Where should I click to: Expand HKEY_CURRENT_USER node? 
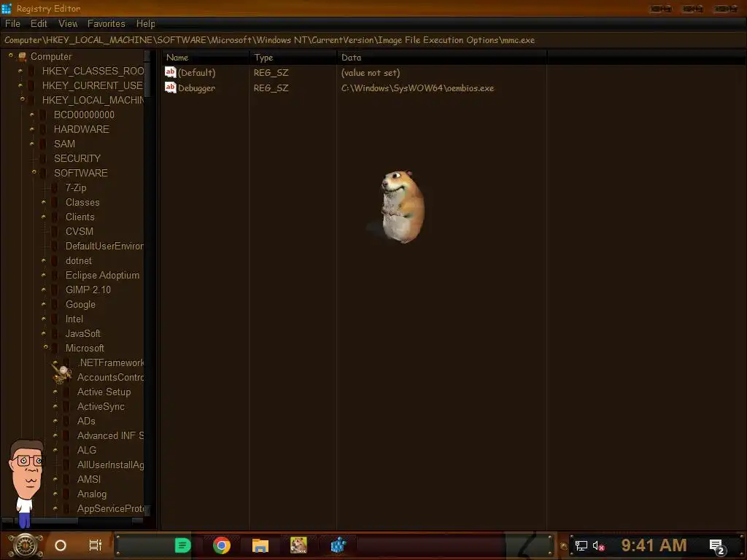[20, 85]
